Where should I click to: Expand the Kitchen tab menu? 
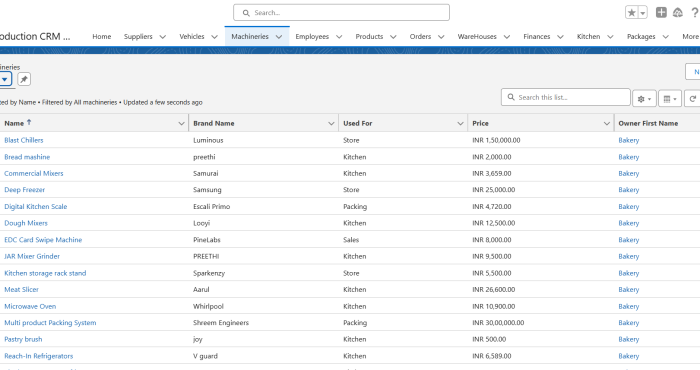(610, 37)
